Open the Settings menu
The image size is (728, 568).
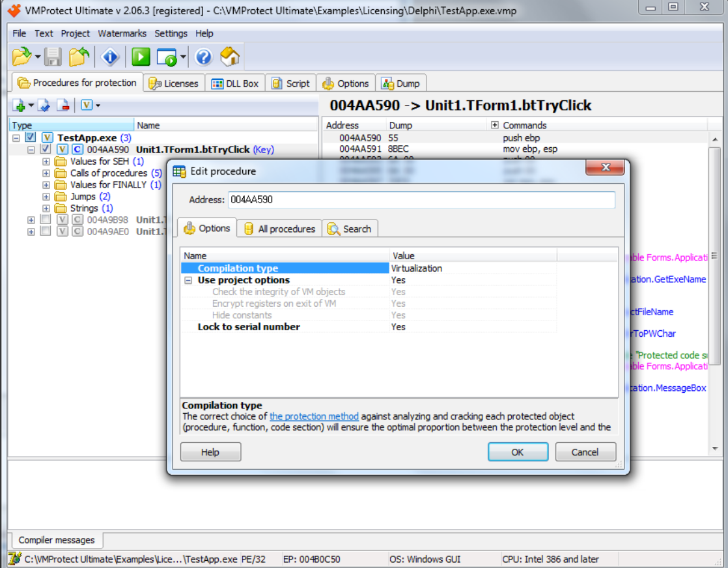[x=171, y=33]
